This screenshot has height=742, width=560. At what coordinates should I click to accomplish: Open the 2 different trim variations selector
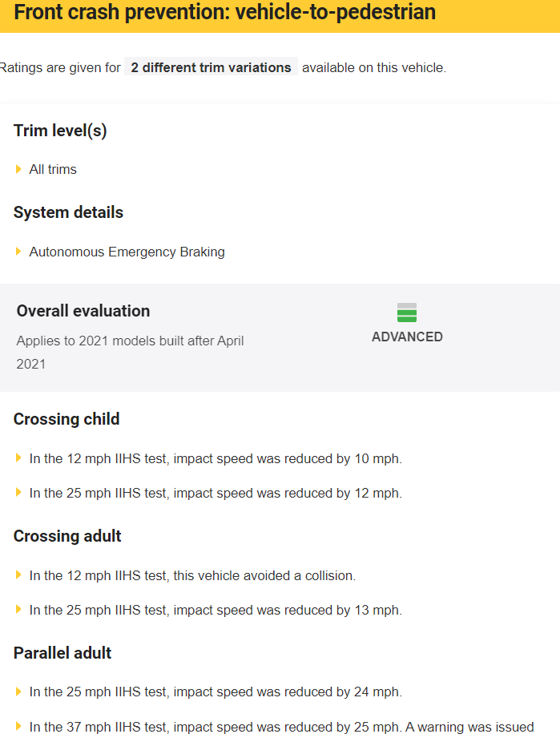pos(211,67)
